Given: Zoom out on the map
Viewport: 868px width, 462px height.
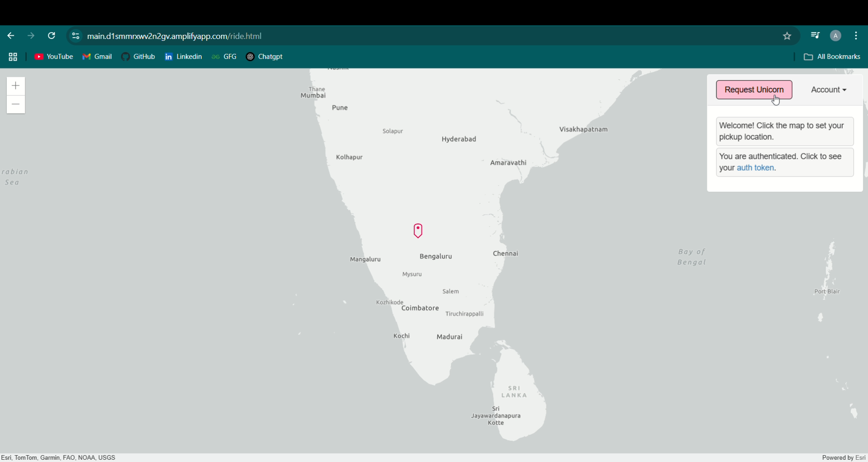Looking at the screenshot, I should pyautogui.click(x=16, y=105).
